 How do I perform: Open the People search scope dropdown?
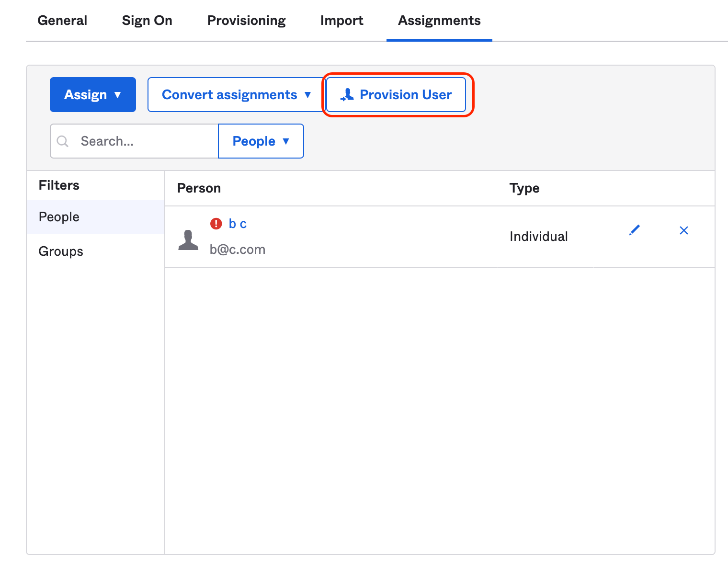261,141
